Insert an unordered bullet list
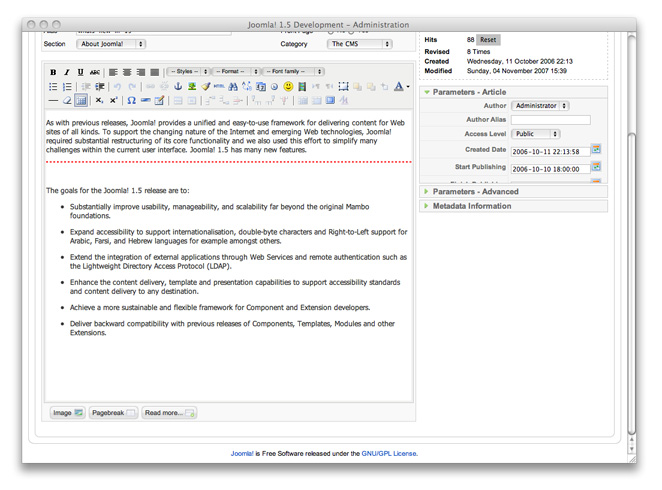The height and width of the screenshot is (490, 662). click(53, 87)
